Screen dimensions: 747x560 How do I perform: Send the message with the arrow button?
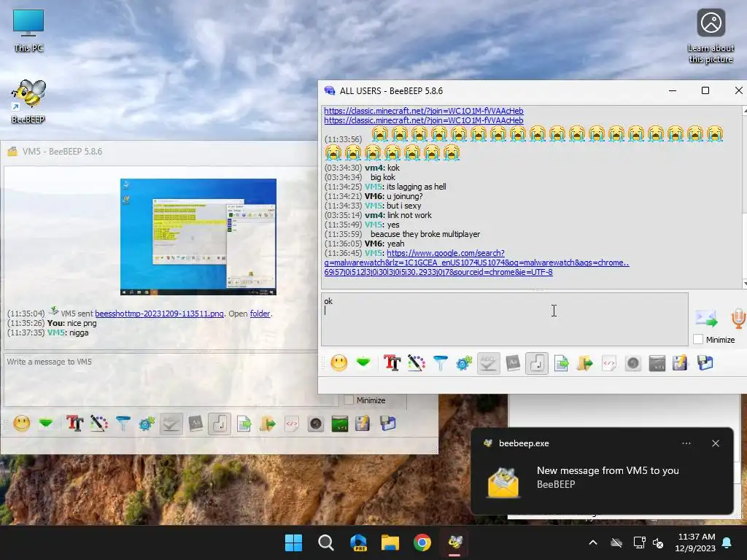tap(706, 318)
